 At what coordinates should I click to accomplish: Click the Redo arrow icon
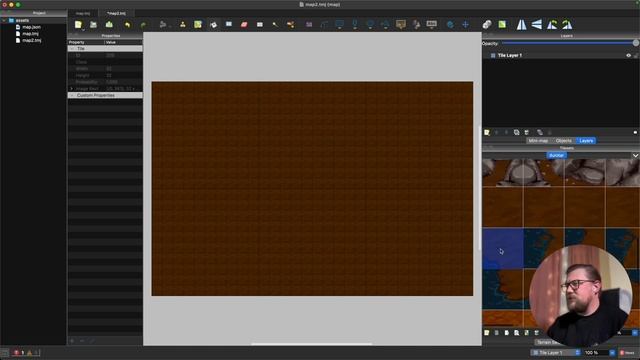(143, 25)
